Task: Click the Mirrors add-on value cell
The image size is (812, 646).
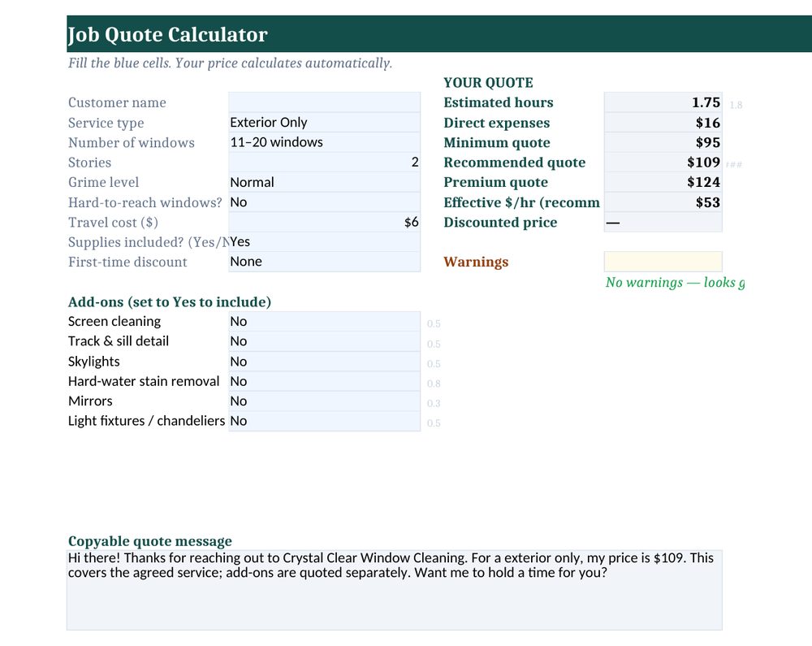Action: (324, 401)
